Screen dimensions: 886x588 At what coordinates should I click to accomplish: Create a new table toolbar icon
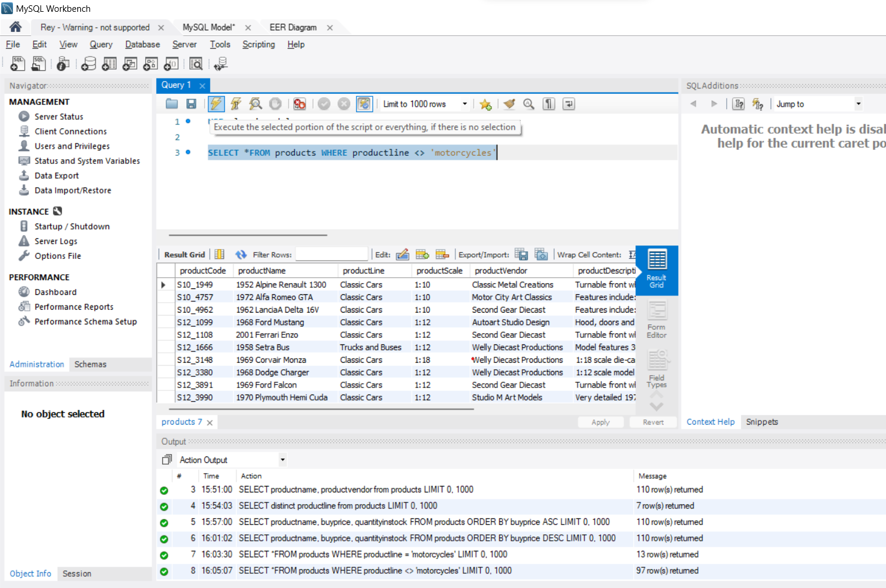[109, 64]
